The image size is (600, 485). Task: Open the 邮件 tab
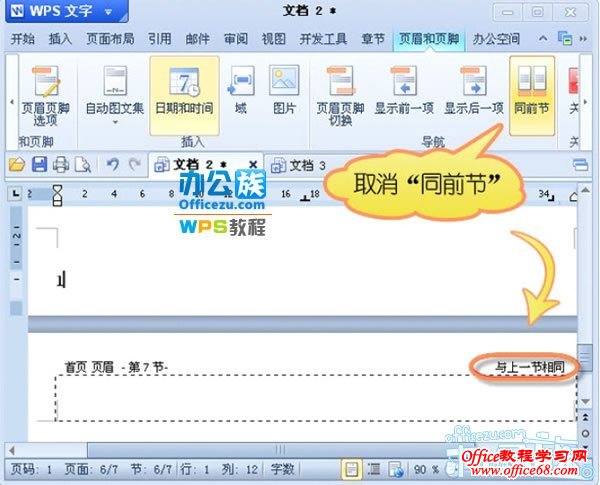pyautogui.click(x=197, y=39)
